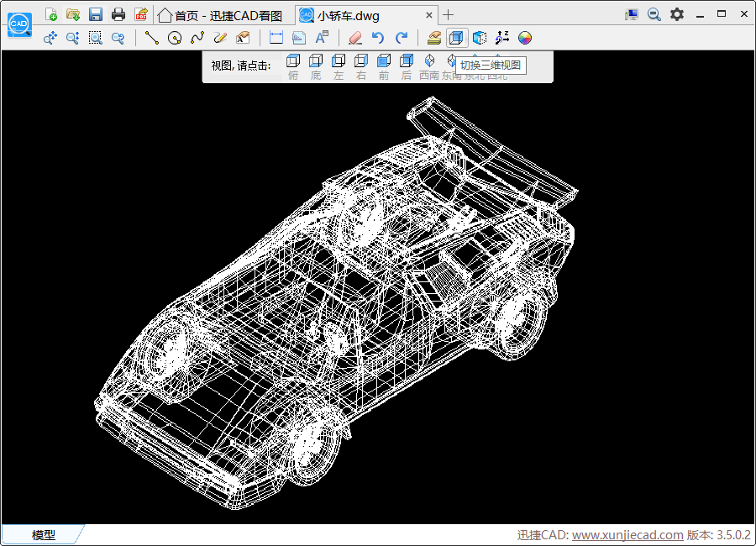Undo the last action
The image size is (756, 546).
pos(378,38)
